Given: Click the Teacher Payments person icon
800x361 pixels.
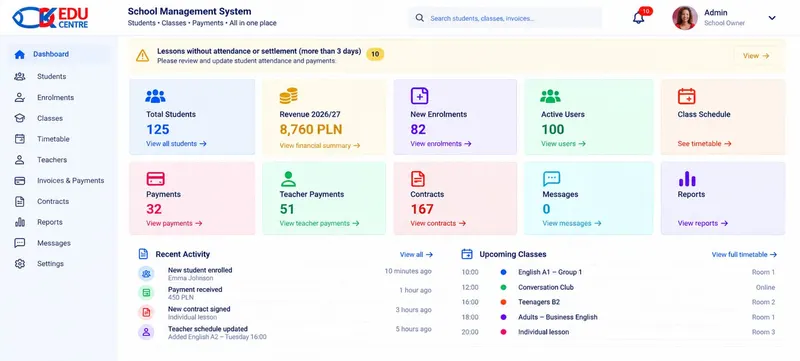Looking at the screenshot, I should (288, 178).
